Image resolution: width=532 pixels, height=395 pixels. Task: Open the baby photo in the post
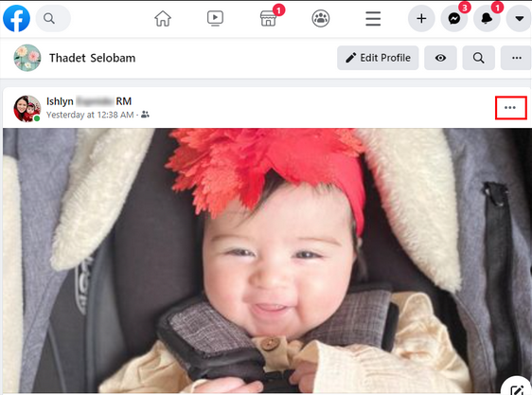pyautogui.click(x=267, y=260)
